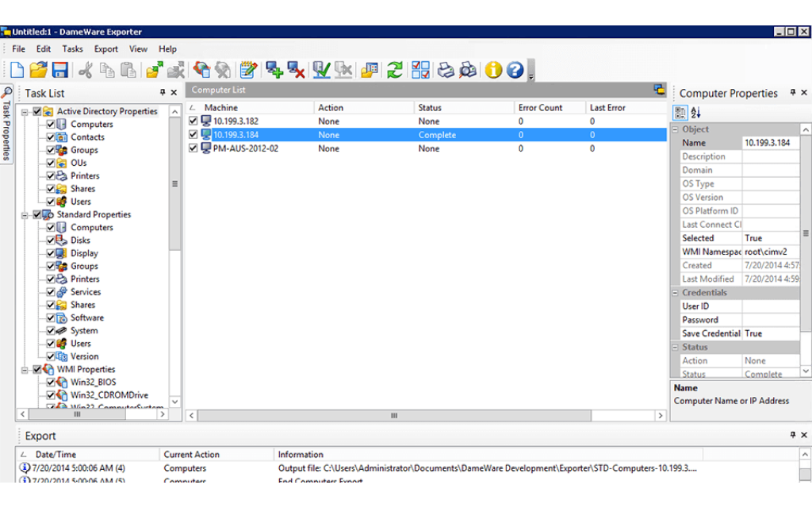Collapse the Credentials section in Computer Properties
This screenshot has height=508, width=812.
tap(675, 293)
